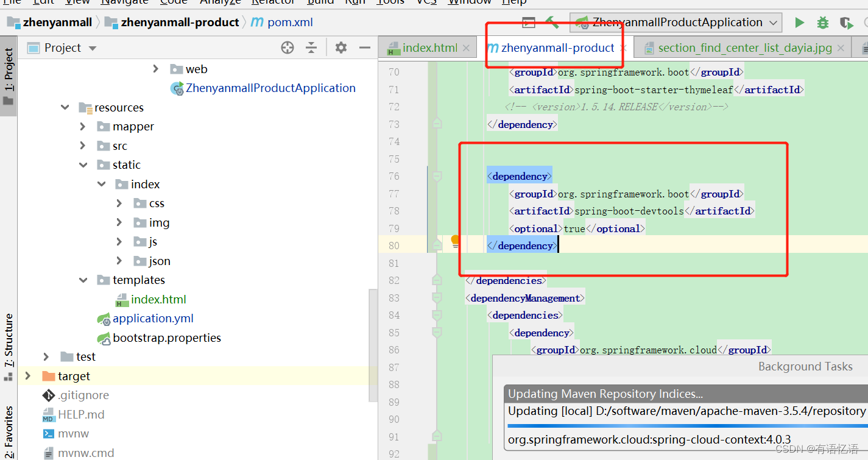Open the Refactor menu
The image size is (868, 460).
(273, 2)
